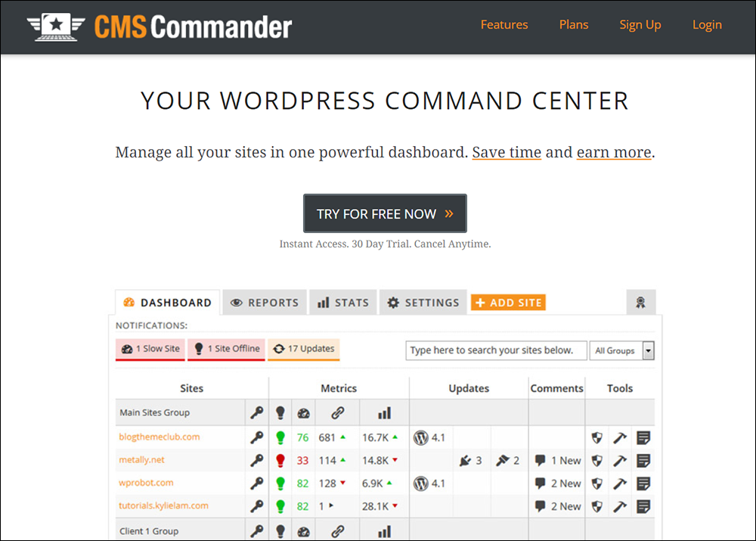Click the 17 Updates notification badge
This screenshot has width=756, height=541.
303,350
